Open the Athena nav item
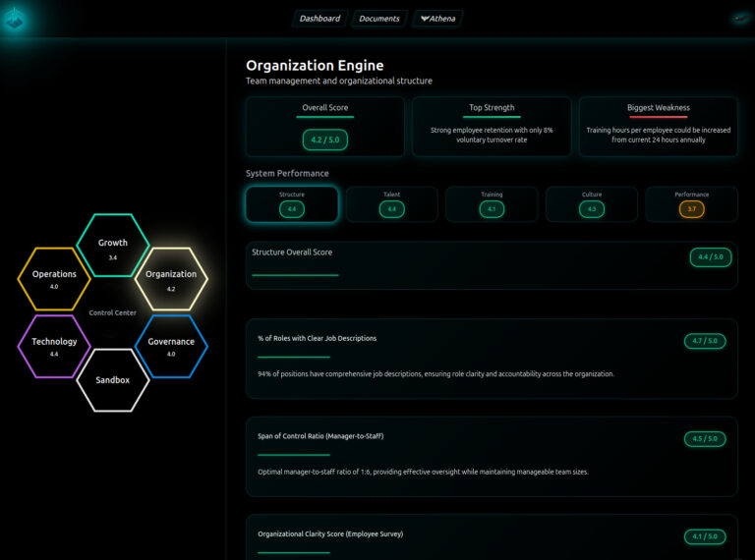Viewport: 755px width, 560px height. 436,19
